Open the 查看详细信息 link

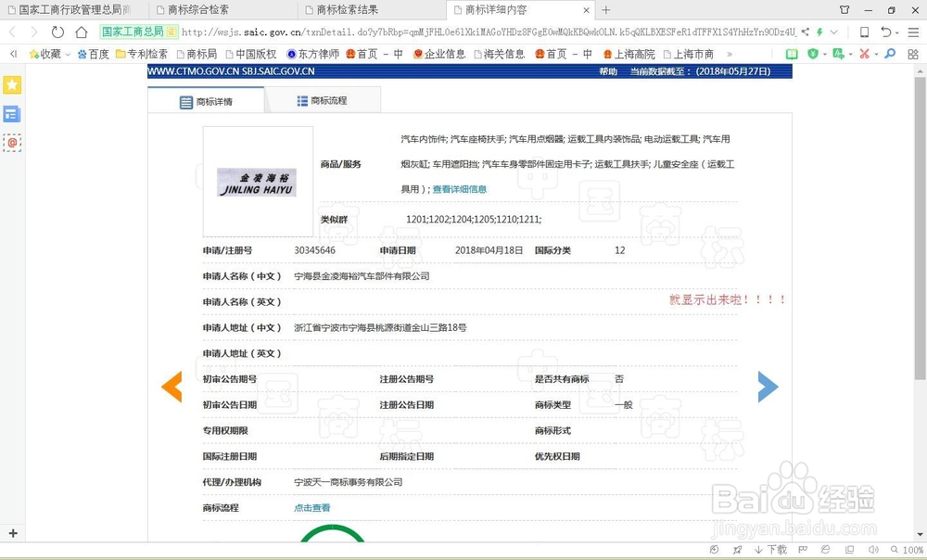(460, 189)
